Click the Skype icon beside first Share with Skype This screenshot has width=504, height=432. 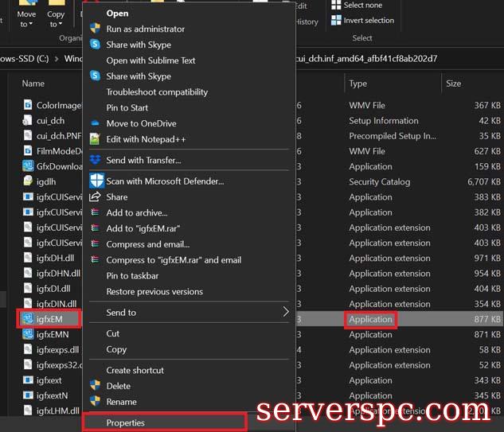coord(96,45)
